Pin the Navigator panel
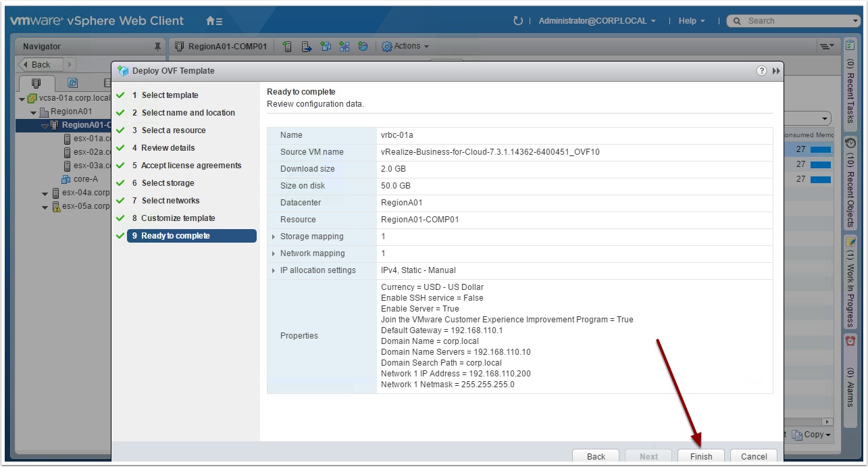Screen dimensions: 868x467 pyautogui.click(x=157, y=47)
